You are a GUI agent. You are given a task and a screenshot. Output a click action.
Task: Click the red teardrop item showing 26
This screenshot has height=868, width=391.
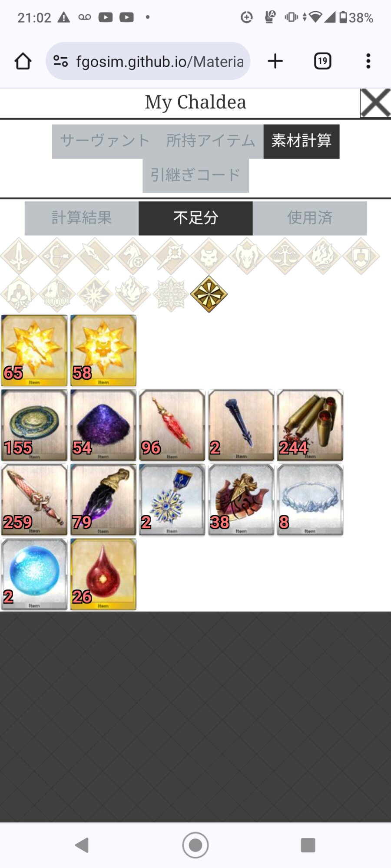[x=103, y=574]
